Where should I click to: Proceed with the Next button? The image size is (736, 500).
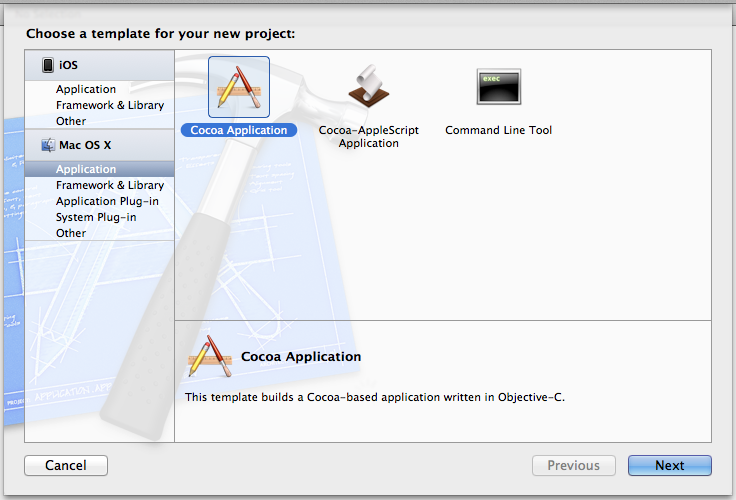pos(670,465)
